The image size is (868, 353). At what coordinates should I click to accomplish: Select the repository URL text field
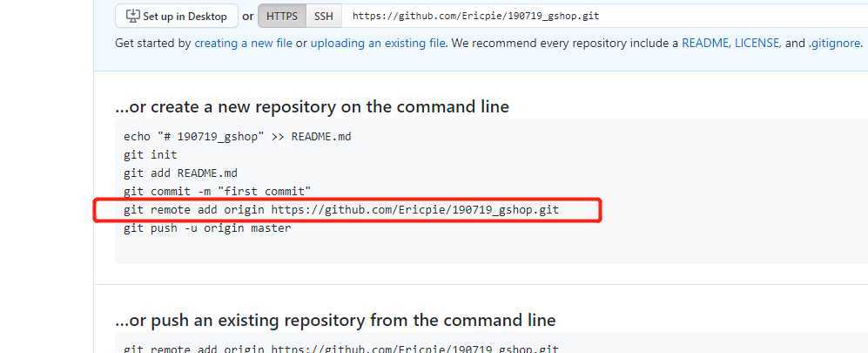[604, 16]
